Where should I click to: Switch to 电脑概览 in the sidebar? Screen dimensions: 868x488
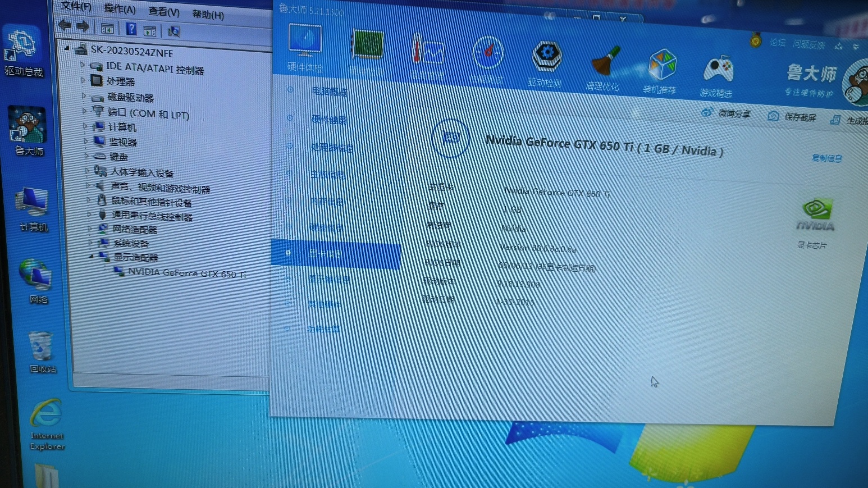pos(330,92)
